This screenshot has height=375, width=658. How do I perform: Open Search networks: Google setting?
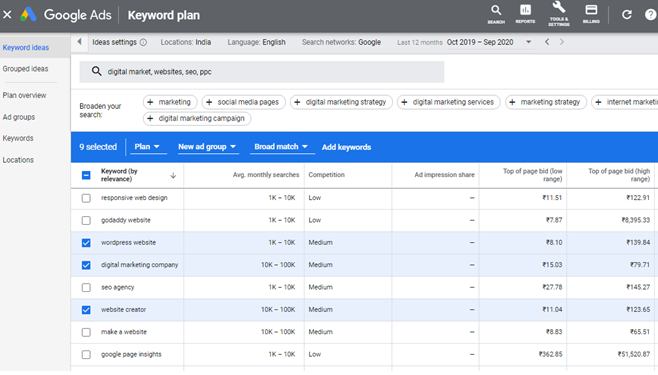pos(341,42)
